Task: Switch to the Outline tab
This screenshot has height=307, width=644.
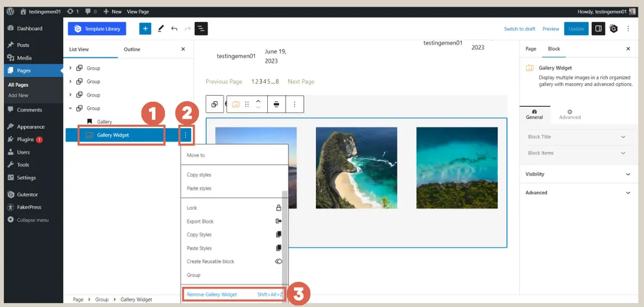Action: pyautogui.click(x=132, y=49)
